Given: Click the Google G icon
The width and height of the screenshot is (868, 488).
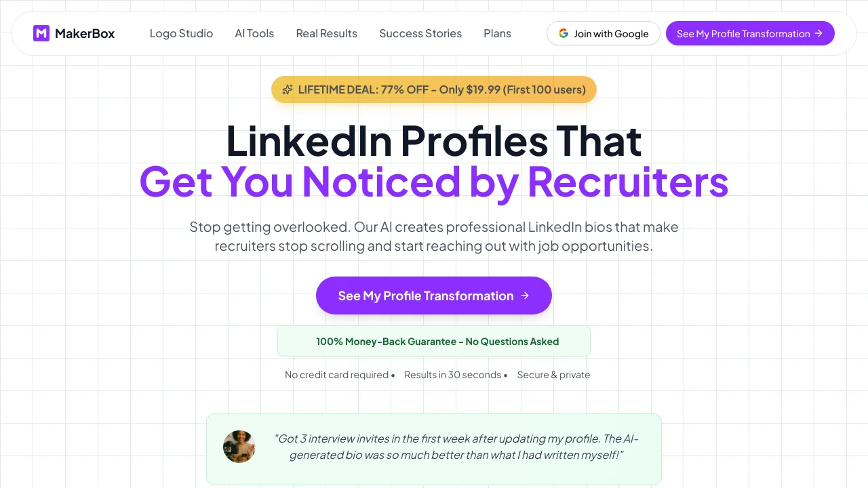Looking at the screenshot, I should coord(563,33).
